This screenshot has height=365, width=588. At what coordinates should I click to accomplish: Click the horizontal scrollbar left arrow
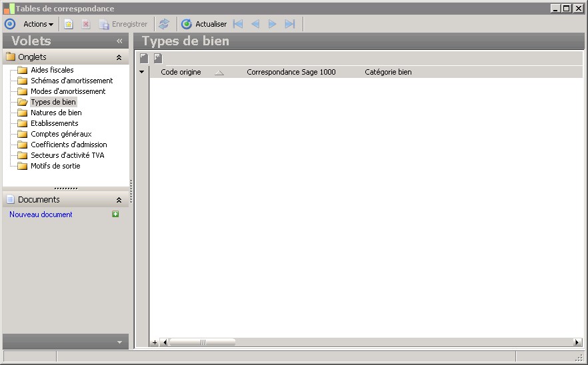point(165,342)
